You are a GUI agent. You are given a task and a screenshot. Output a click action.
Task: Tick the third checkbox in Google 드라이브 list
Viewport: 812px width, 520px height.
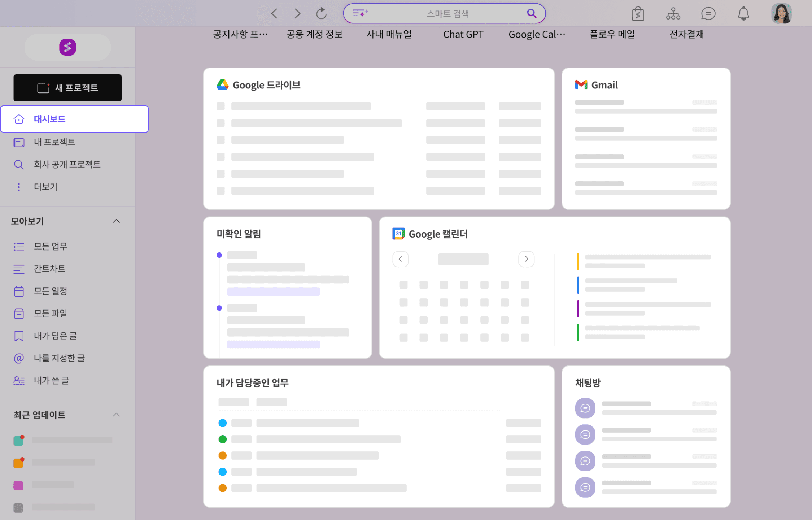pyautogui.click(x=221, y=140)
